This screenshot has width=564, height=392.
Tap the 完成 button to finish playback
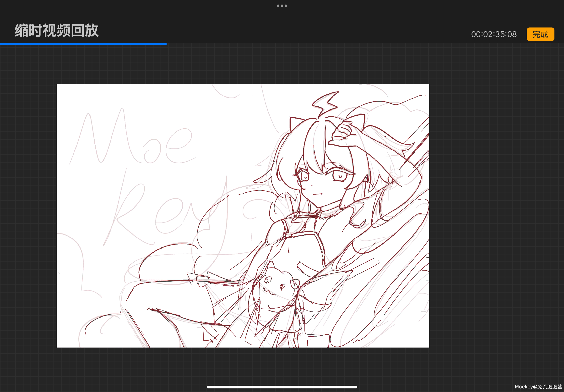coord(540,34)
